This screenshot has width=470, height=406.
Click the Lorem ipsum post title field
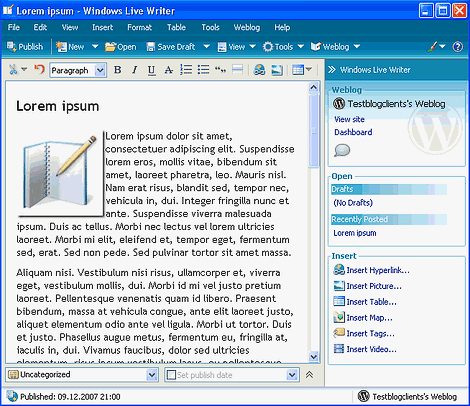point(58,106)
